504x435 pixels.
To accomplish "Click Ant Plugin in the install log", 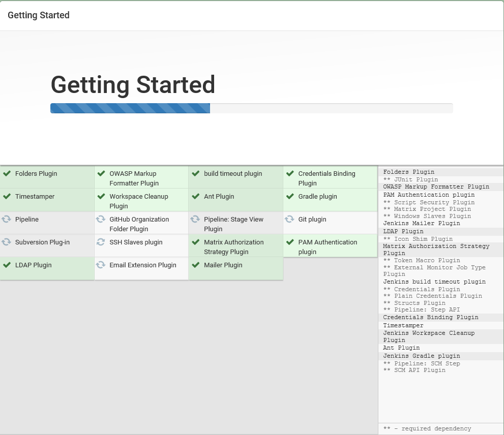I will pyautogui.click(x=401, y=348).
